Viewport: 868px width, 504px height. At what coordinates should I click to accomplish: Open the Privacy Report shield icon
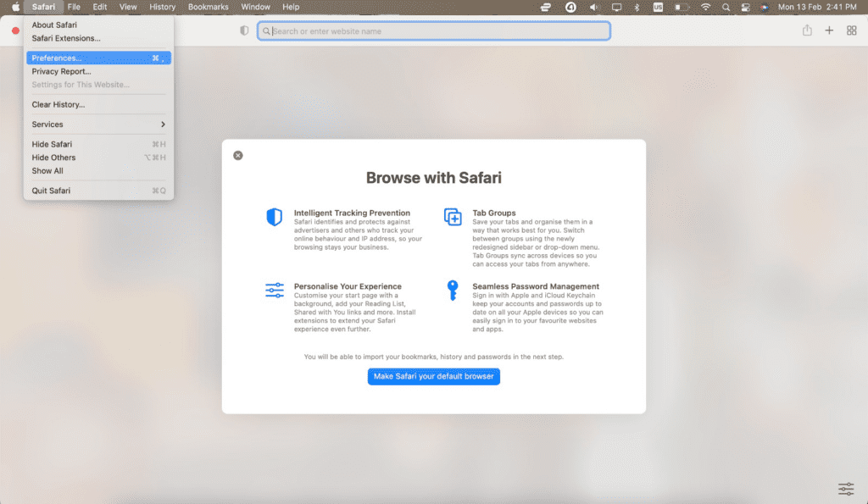point(244,30)
